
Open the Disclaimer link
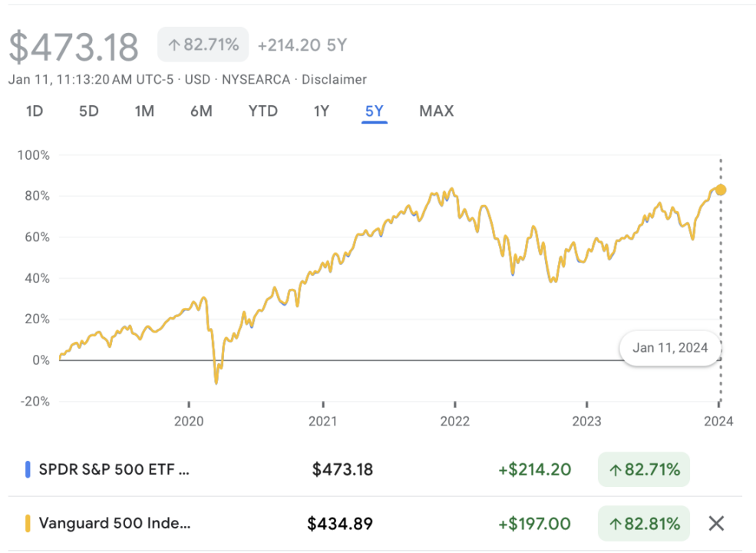pos(334,79)
